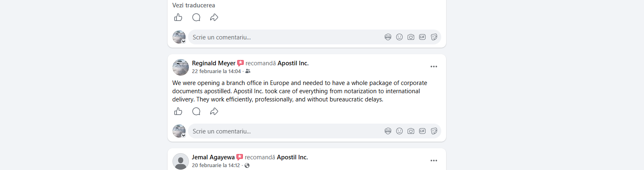Insert GIF in comment on Reginald's post
This screenshot has width=644, height=170.
[x=422, y=131]
